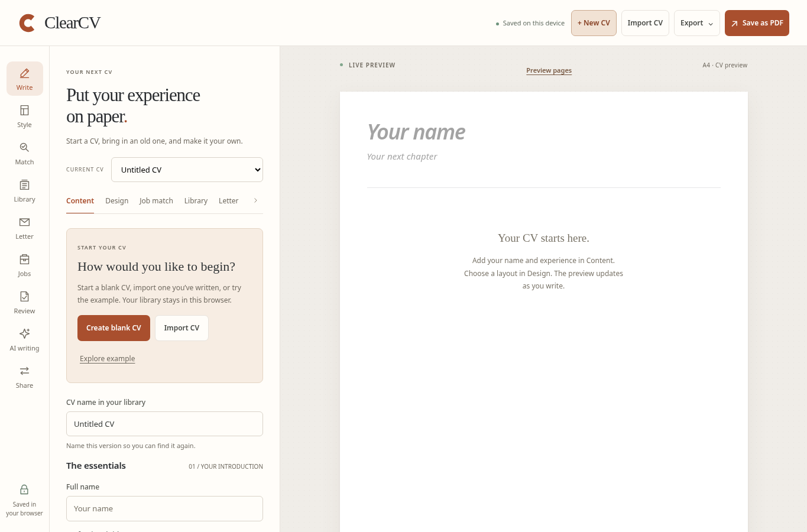The image size is (807, 532).
Task: Click the 'How would you like to begin?' heading
Action: tap(156, 267)
